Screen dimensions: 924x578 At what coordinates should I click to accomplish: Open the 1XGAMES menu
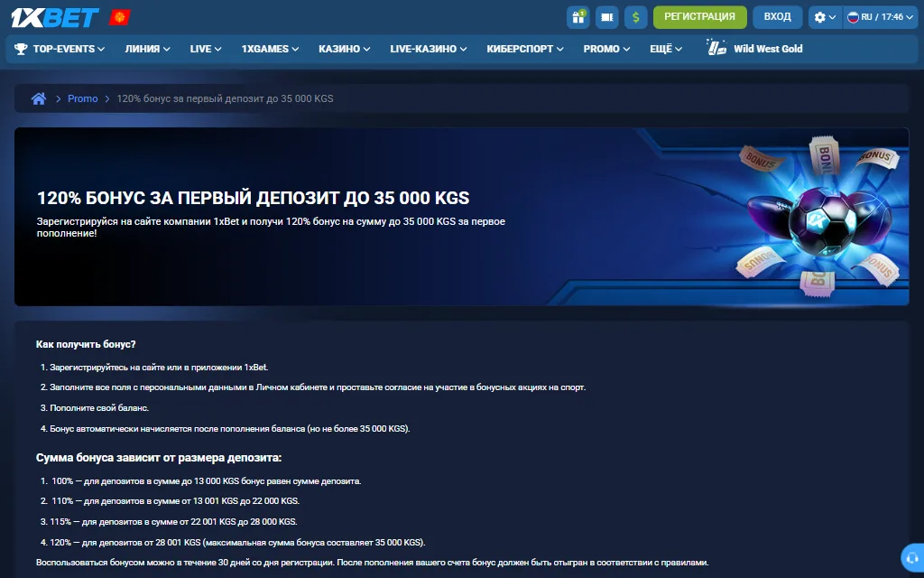tap(270, 49)
